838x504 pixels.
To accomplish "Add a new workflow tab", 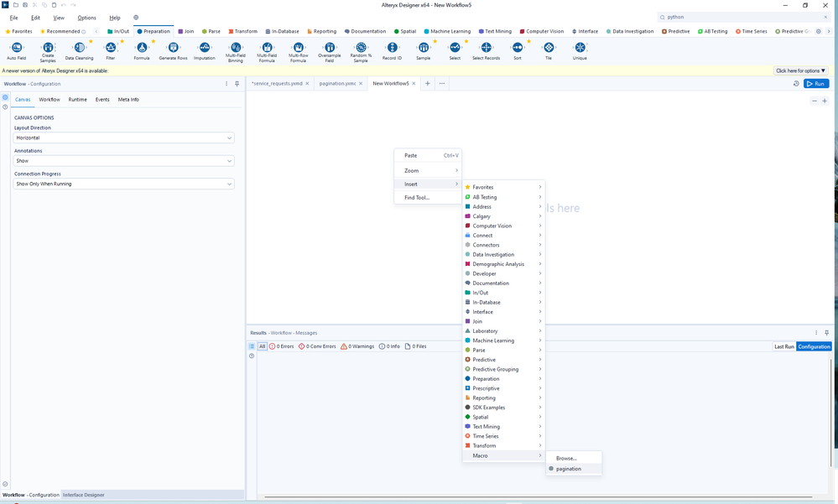I will (x=428, y=83).
